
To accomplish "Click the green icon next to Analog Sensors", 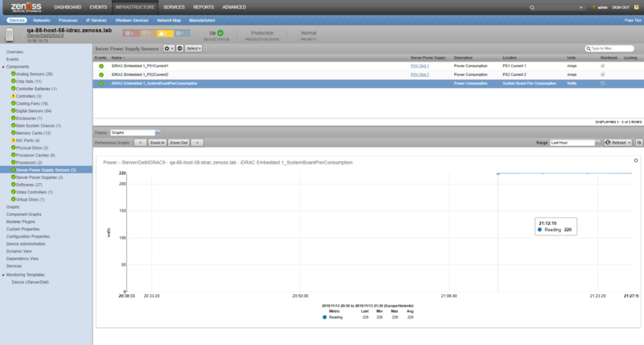I will 13,74.
